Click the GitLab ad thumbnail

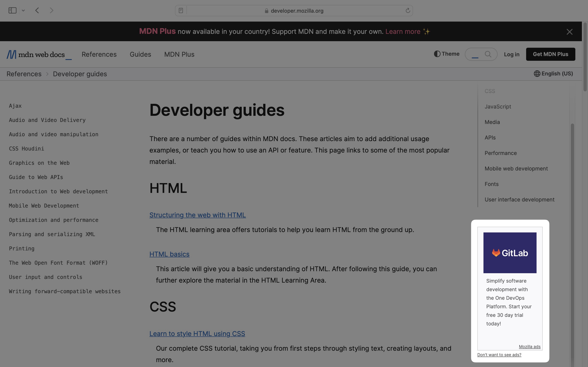tap(510, 253)
